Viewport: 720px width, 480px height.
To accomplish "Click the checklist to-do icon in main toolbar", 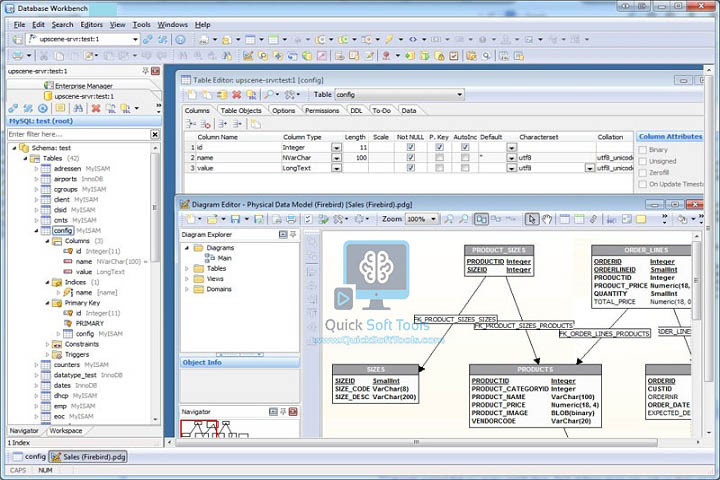I will click(x=454, y=56).
